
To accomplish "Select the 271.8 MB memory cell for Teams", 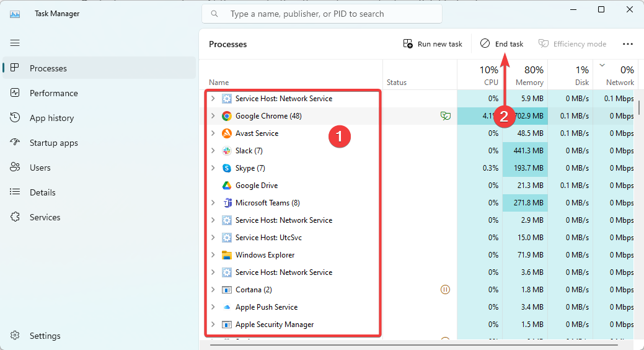I will click(525, 203).
